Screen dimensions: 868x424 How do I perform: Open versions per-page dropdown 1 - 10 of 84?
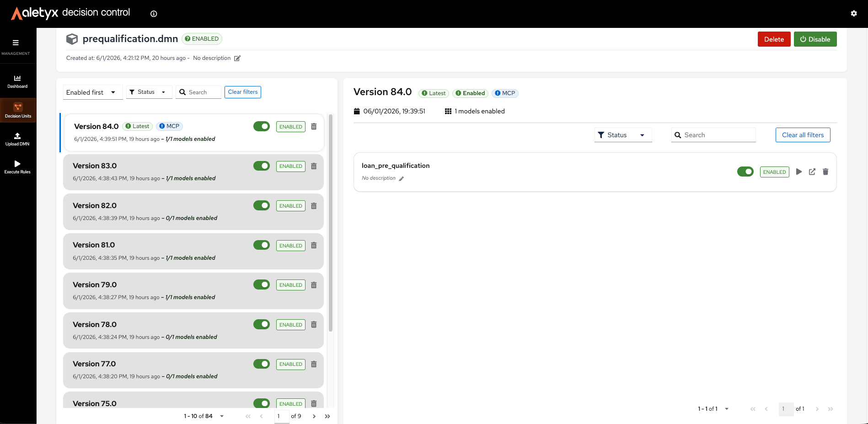tap(204, 416)
